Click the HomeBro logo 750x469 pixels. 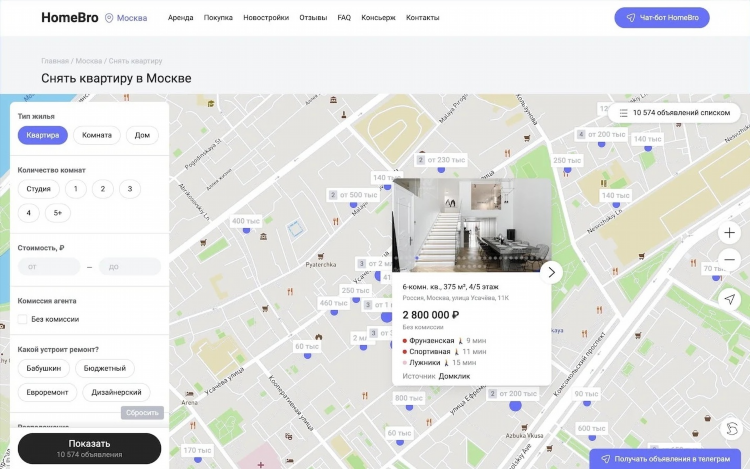tap(70, 18)
